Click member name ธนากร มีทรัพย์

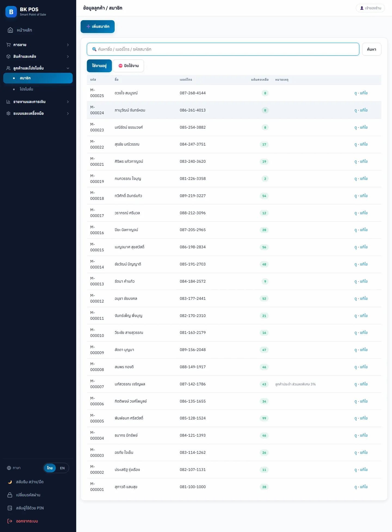(126, 436)
